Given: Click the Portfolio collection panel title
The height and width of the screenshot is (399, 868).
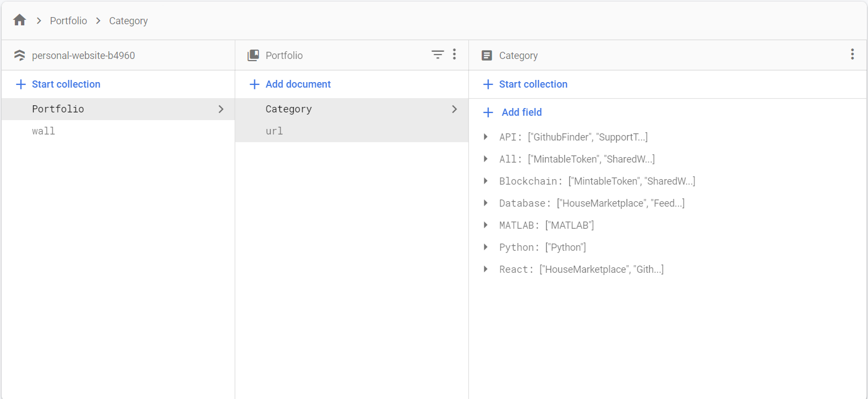Looking at the screenshot, I should pos(284,56).
